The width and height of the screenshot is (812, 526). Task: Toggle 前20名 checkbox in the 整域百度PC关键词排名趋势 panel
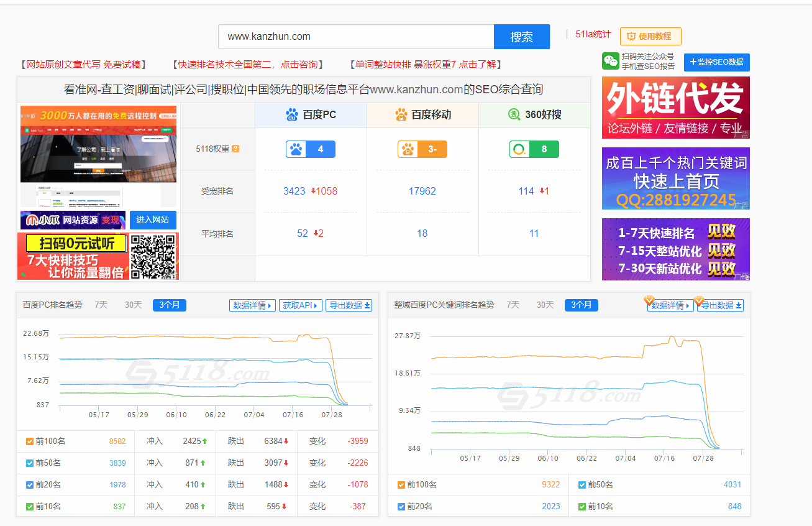(401, 507)
